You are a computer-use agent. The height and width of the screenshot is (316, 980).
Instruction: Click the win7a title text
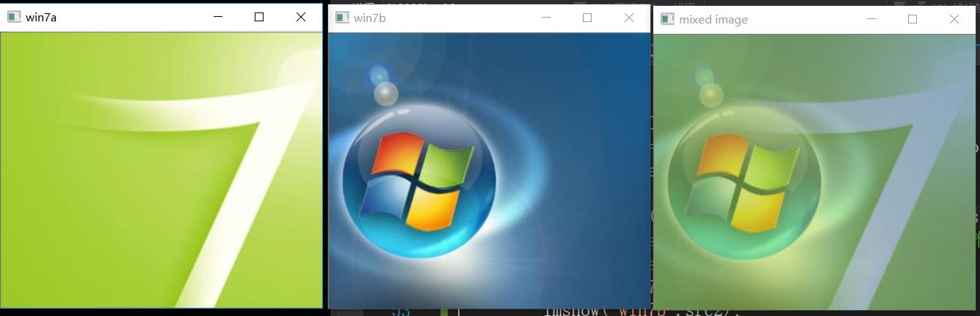(41, 18)
